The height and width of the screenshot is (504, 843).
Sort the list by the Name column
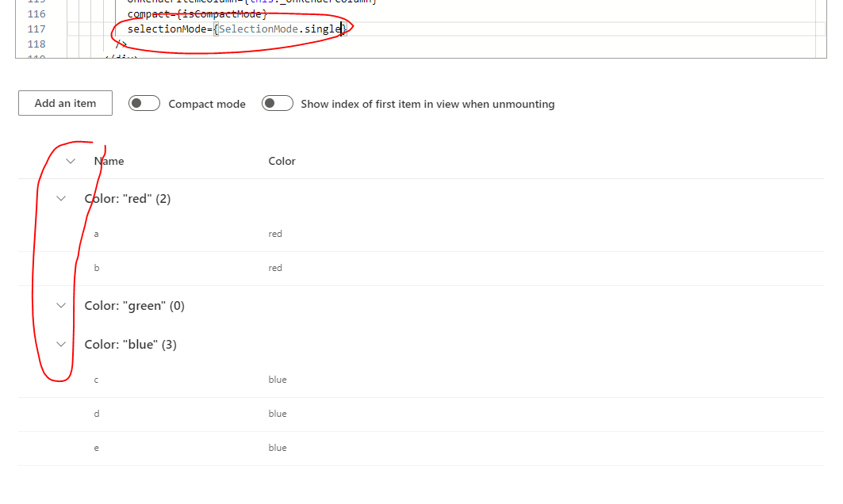(x=109, y=160)
